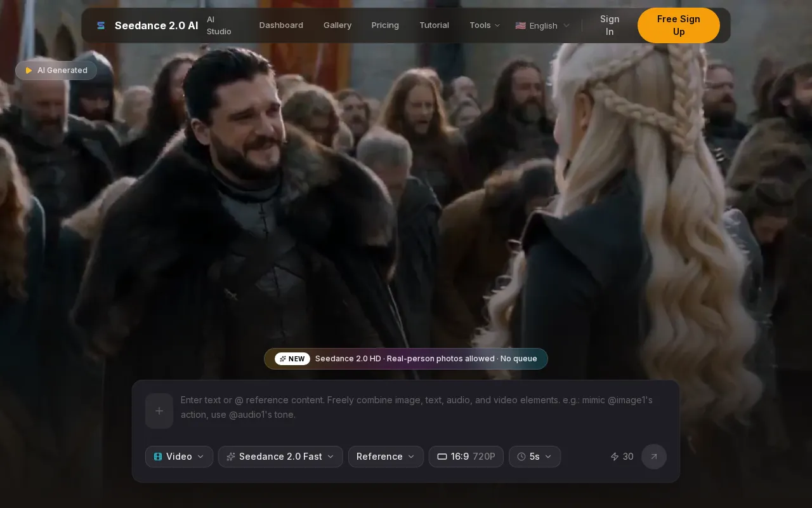Click Free Sign Up button

point(679,25)
